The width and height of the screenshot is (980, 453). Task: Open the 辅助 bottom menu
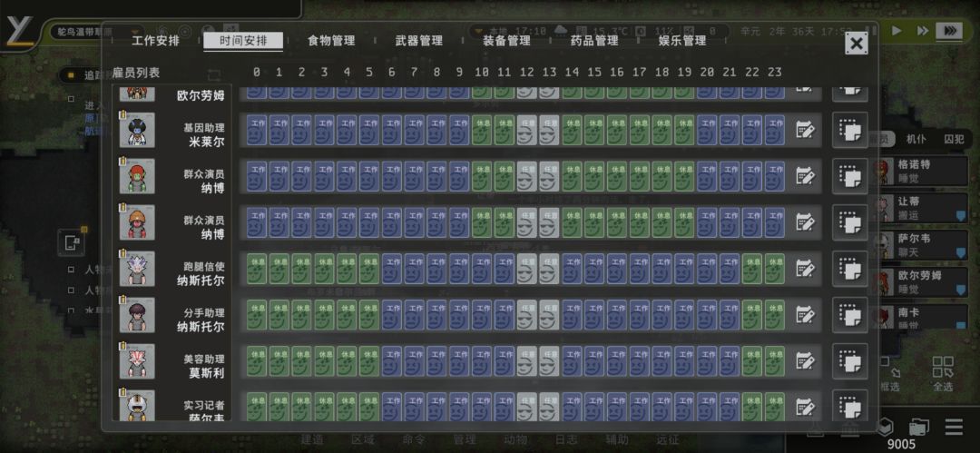click(617, 439)
